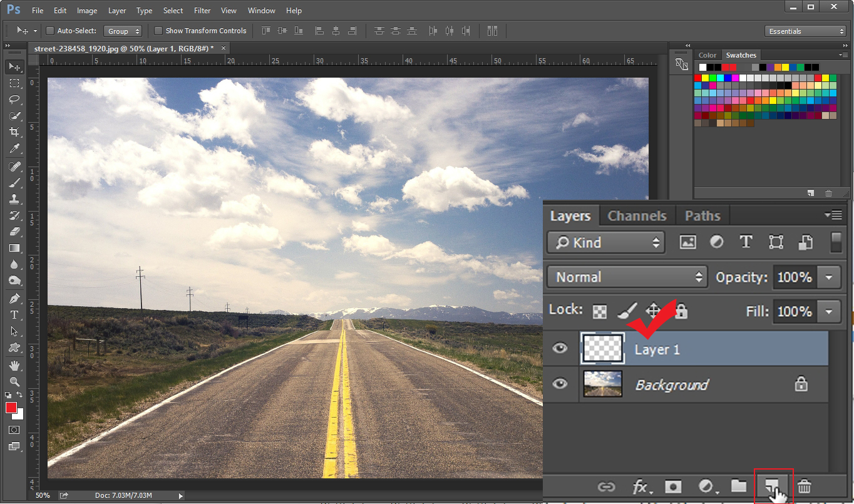Turn layer filtering switch on or off

point(836,242)
